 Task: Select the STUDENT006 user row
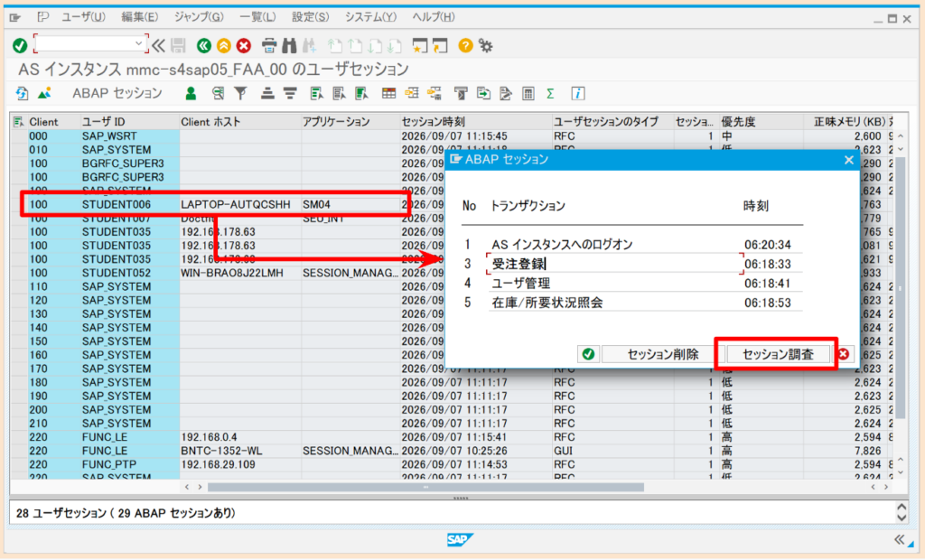point(215,205)
